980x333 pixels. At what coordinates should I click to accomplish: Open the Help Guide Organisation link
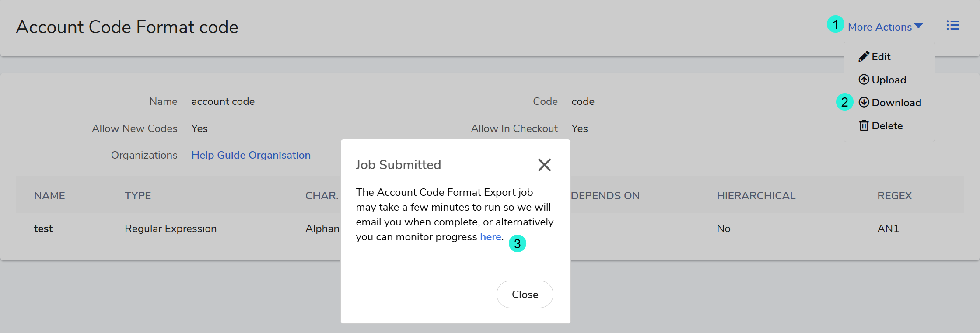251,155
